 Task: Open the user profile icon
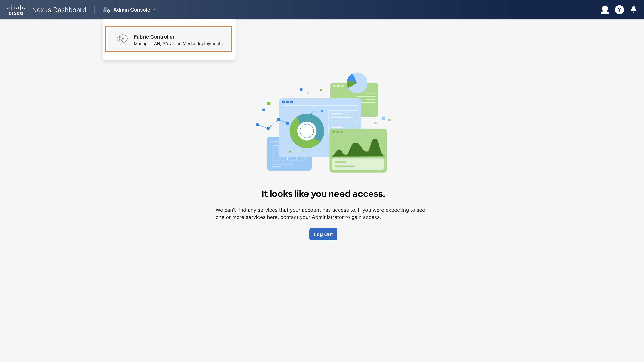coord(605,10)
